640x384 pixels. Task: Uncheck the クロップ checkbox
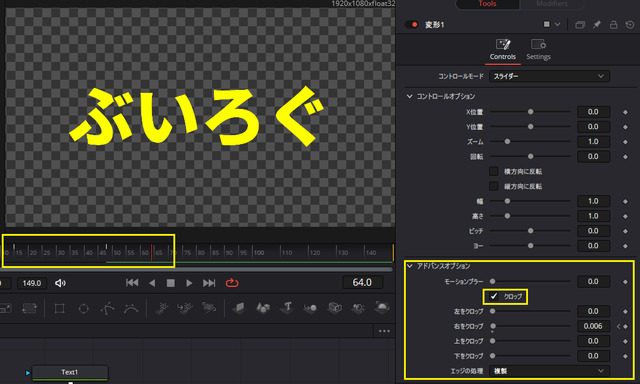(x=493, y=296)
